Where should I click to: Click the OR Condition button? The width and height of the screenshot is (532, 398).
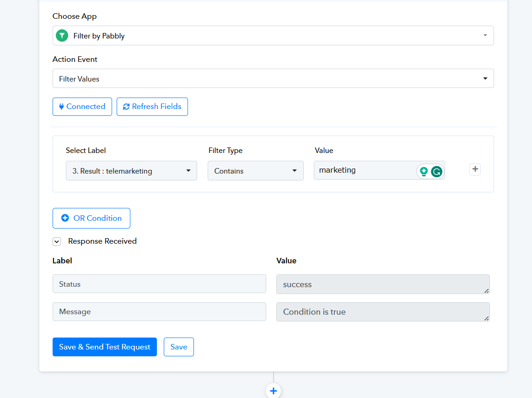tap(91, 218)
